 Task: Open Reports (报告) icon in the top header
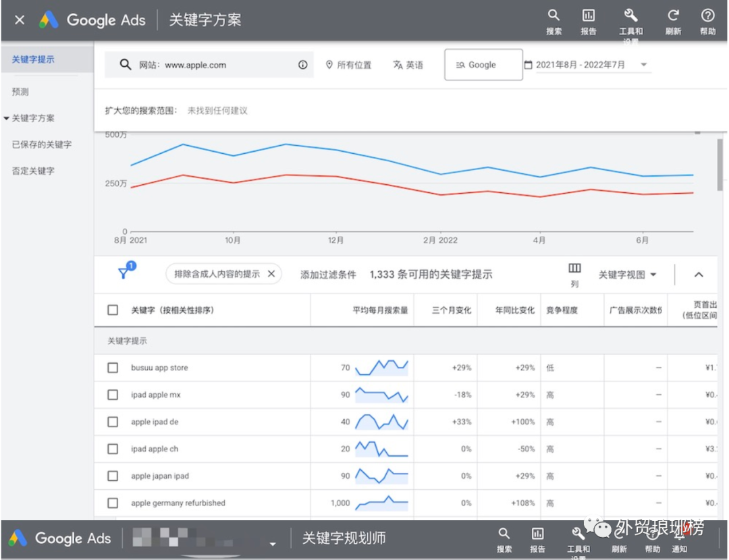point(588,16)
